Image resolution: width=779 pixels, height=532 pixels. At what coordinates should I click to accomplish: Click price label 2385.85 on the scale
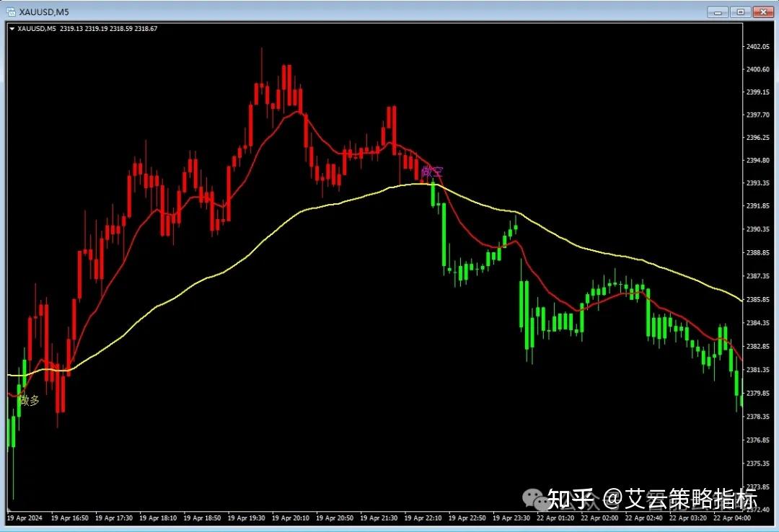coord(757,300)
